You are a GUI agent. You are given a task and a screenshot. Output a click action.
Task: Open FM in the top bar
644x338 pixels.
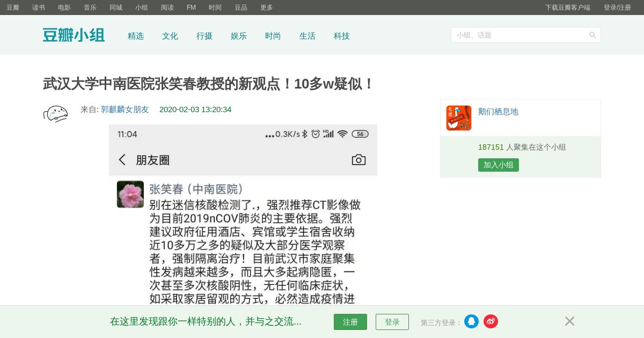point(191,8)
